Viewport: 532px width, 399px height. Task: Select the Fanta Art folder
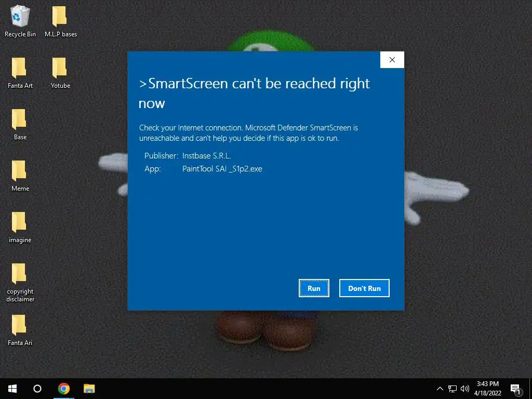(20, 73)
